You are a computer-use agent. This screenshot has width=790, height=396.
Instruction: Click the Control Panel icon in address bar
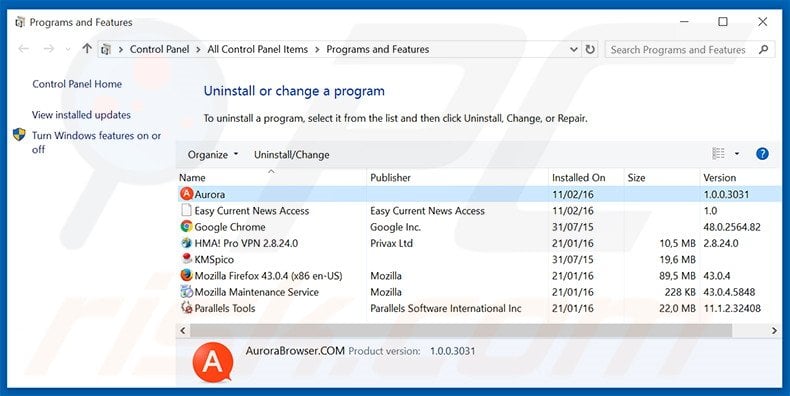[106, 49]
